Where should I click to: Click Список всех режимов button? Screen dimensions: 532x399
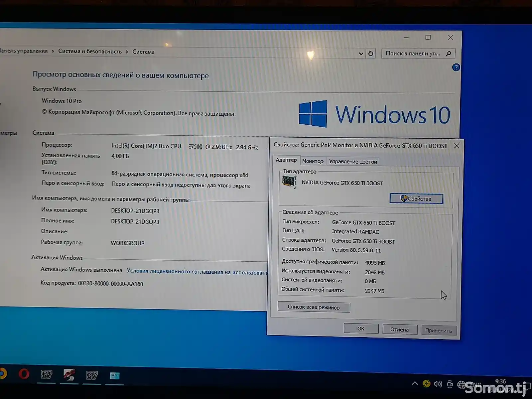314,307
